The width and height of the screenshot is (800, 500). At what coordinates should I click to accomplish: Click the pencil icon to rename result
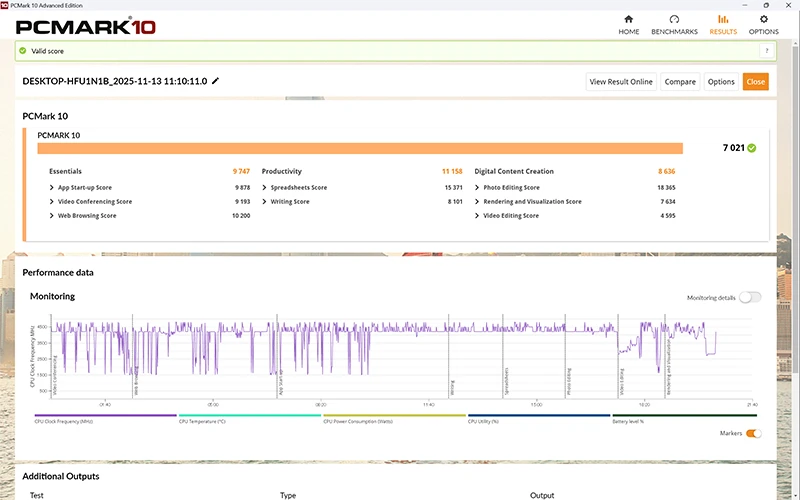(x=215, y=81)
